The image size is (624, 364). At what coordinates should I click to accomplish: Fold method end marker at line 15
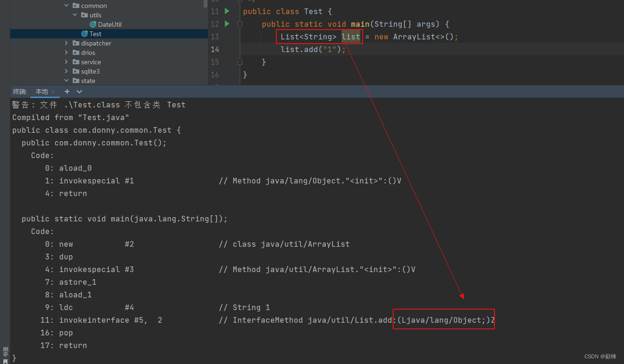click(x=240, y=61)
